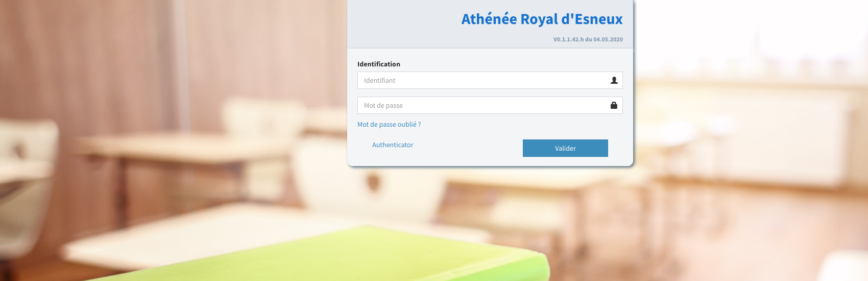The width and height of the screenshot is (868, 281).
Task: Focus the Identifiant input field
Action: point(490,80)
